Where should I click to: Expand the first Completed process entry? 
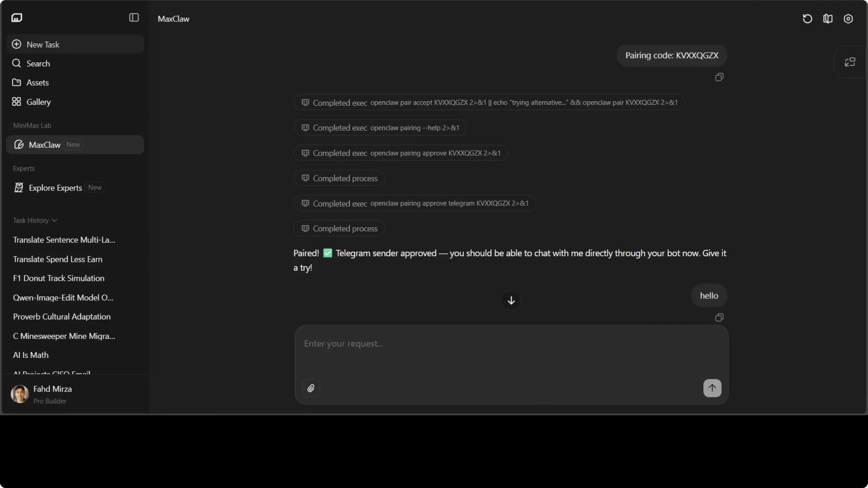click(339, 178)
